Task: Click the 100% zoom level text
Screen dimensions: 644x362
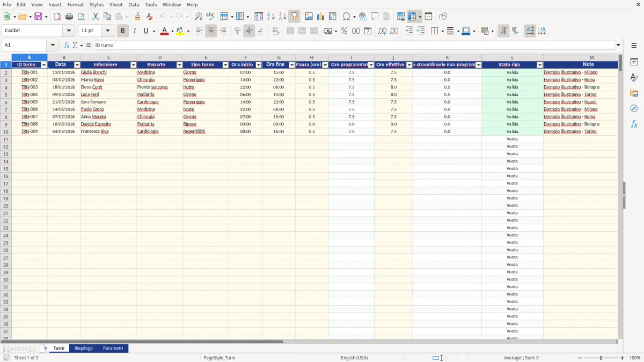Action: 634,358
